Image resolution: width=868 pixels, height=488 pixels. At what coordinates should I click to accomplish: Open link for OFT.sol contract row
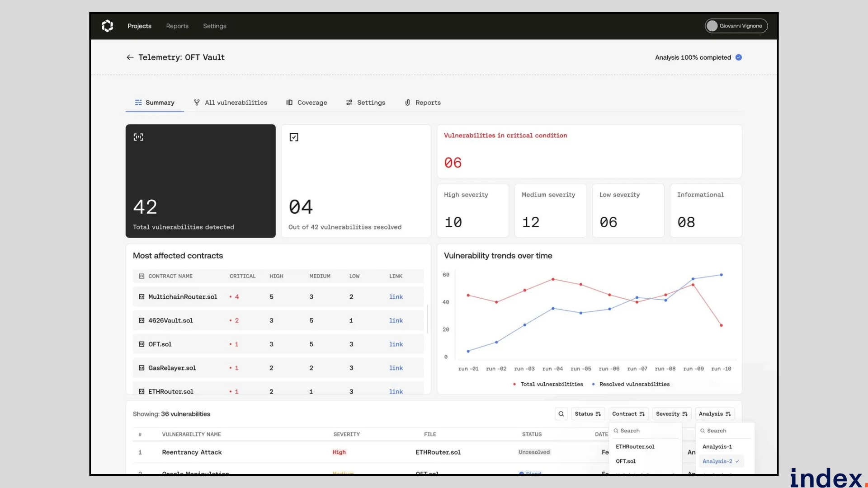pyautogui.click(x=396, y=344)
